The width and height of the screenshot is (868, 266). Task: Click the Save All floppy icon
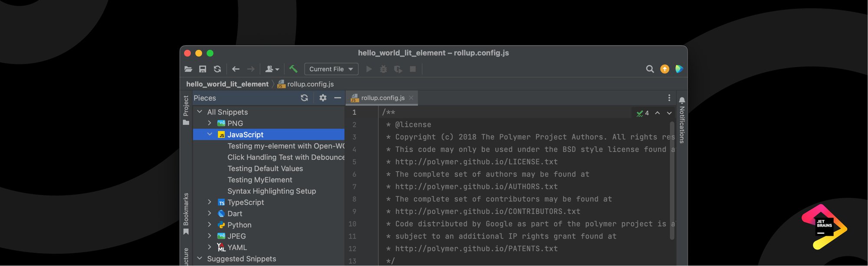point(203,69)
